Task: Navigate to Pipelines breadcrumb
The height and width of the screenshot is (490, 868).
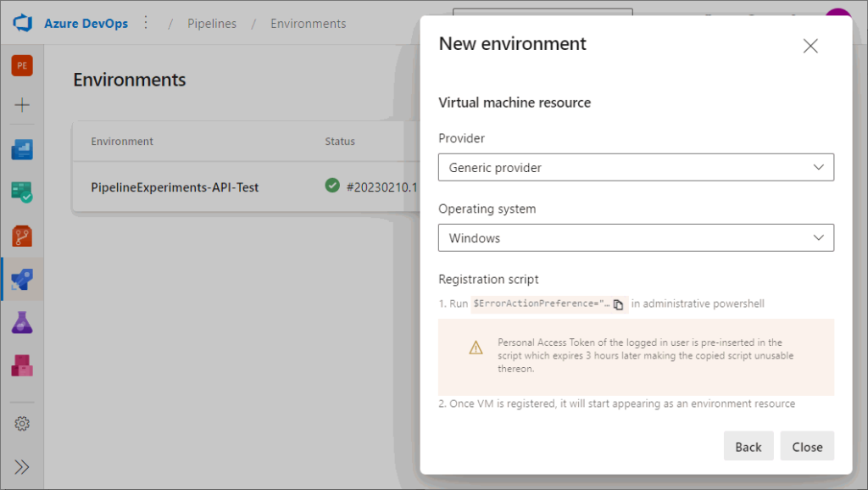Action: pos(212,24)
